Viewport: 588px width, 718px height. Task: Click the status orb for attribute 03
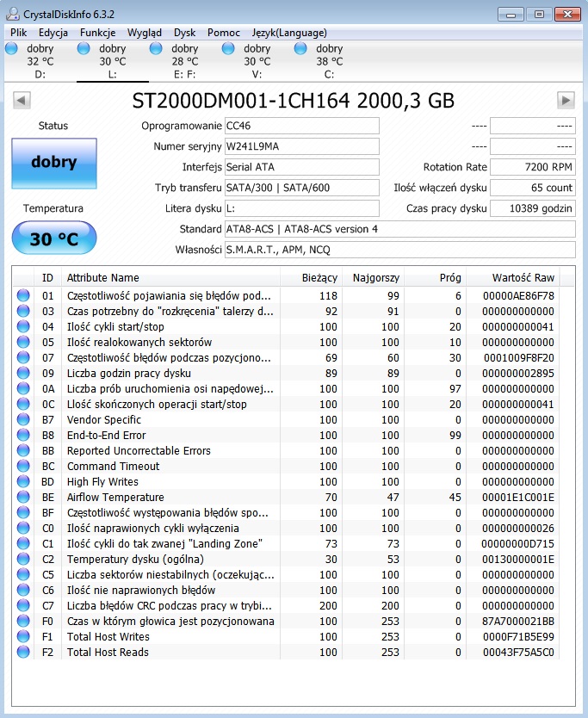click(23, 311)
